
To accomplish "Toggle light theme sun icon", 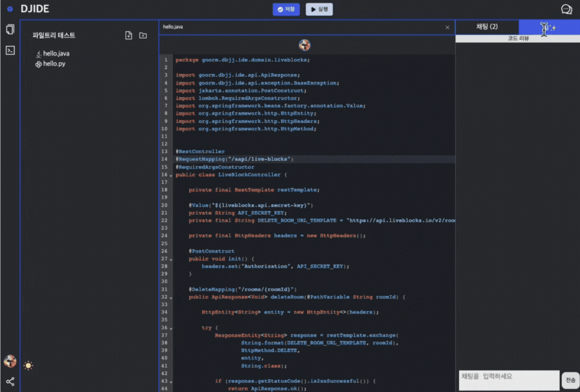I will (28, 365).
